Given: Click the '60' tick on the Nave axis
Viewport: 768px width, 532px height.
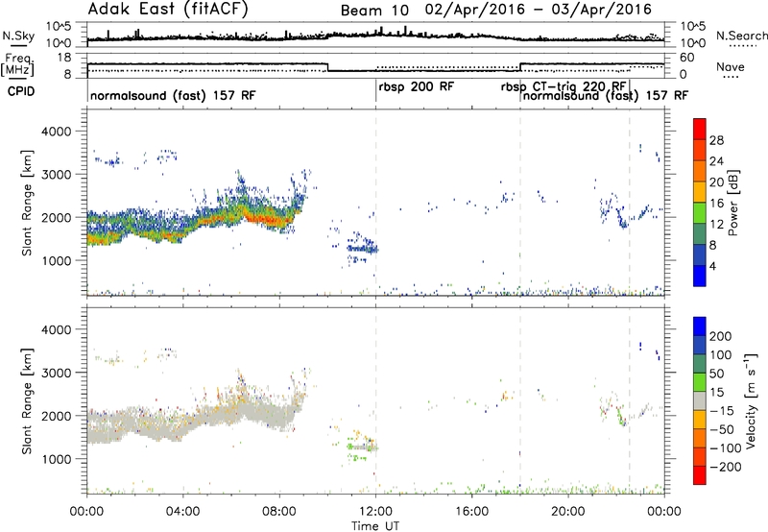Looking at the screenshot, I should (687, 58).
